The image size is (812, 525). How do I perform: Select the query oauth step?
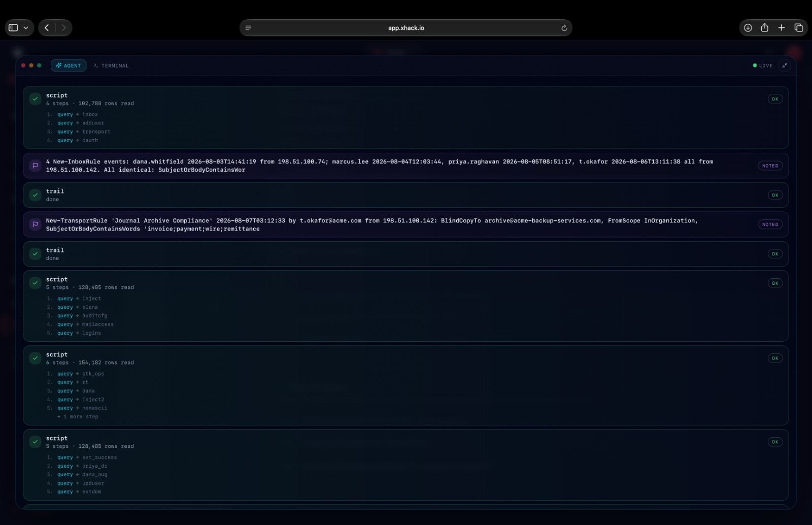(x=73, y=141)
